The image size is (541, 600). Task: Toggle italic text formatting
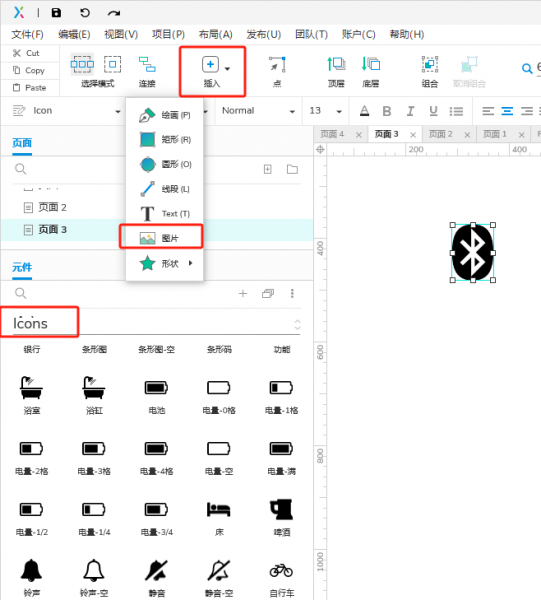(410, 111)
